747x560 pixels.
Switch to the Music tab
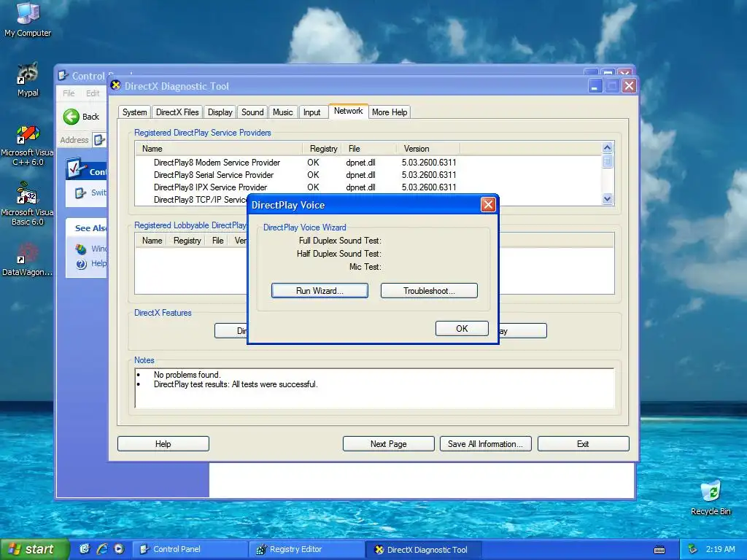[282, 112]
